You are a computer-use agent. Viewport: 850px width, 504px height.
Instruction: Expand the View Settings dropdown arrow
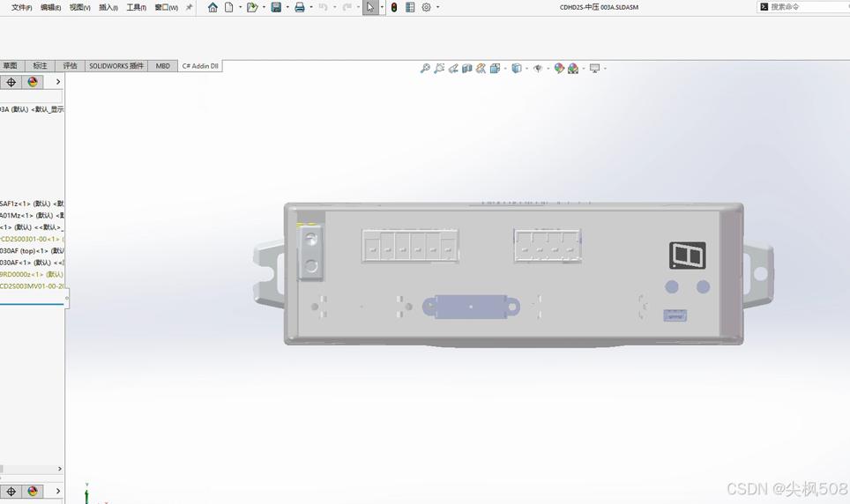[x=605, y=68]
